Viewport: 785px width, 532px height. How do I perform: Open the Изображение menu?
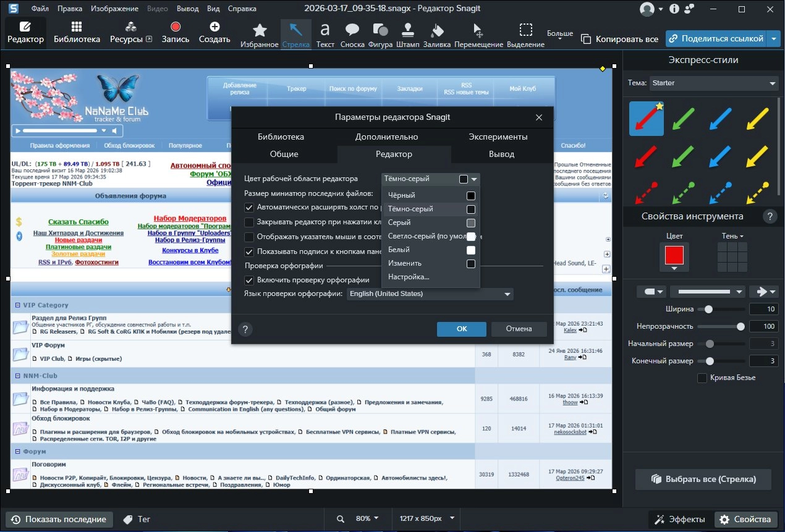click(x=114, y=9)
